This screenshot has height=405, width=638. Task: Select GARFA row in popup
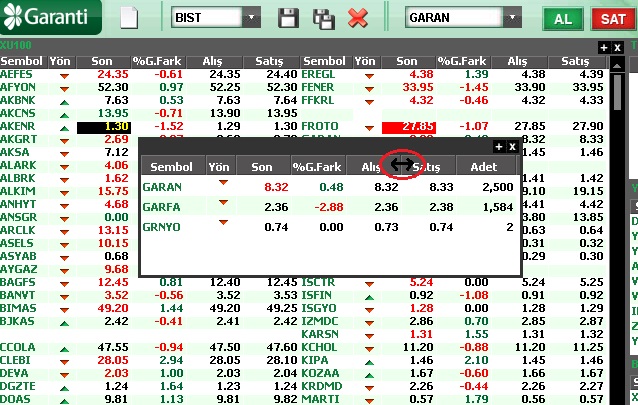[328, 207]
